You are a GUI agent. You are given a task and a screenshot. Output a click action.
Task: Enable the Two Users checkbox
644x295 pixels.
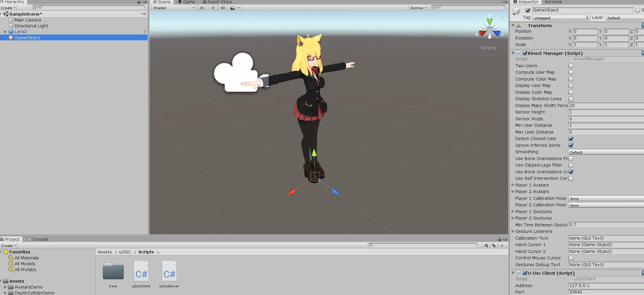click(571, 66)
